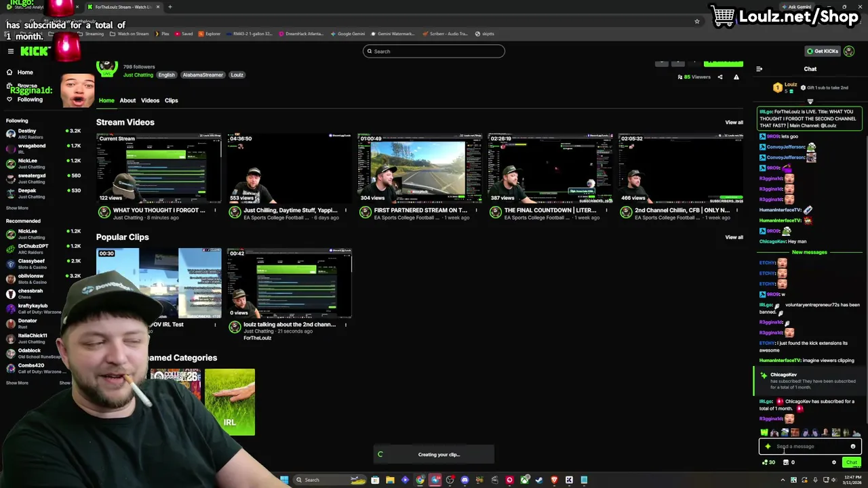Open File Explorer from taskbar
This screenshot has height=488, width=868.
[390, 480]
